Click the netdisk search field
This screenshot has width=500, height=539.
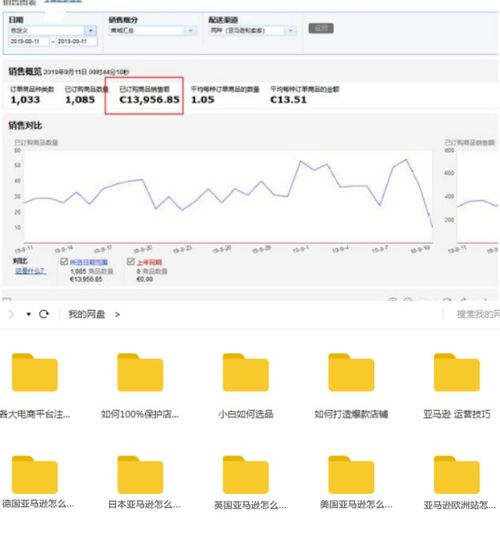coord(477,314)
